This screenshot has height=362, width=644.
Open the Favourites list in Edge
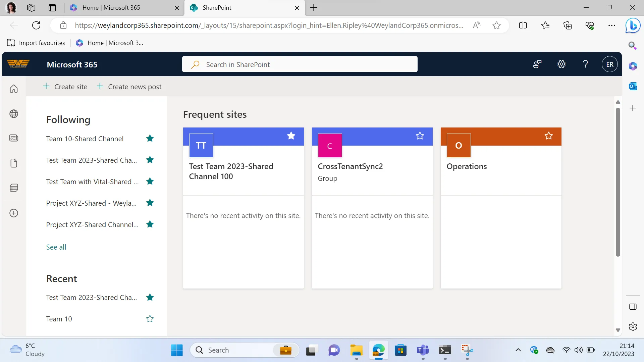pyautogui.click(x=545, y=25)
